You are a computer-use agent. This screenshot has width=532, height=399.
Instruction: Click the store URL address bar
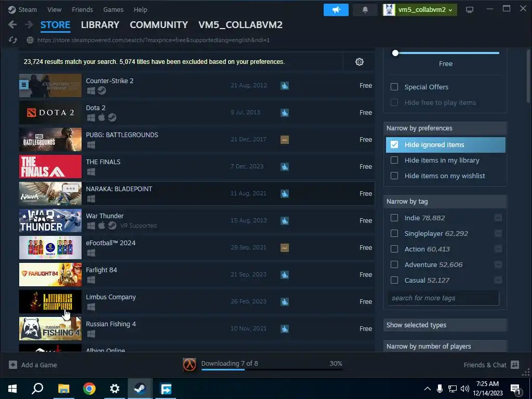point(153,40)
